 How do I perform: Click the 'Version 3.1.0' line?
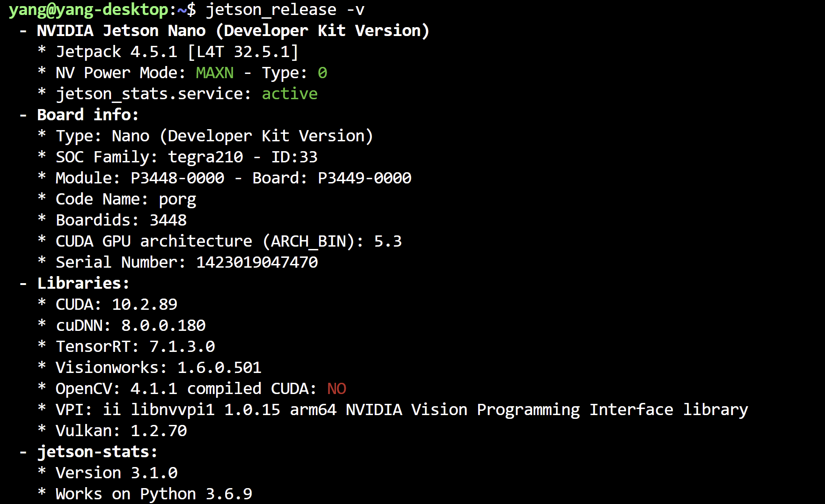117,473
